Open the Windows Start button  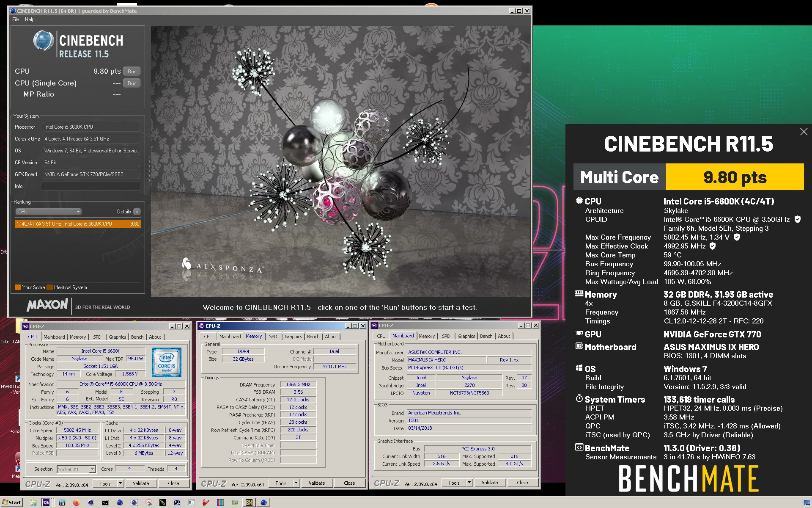[11, 502]
